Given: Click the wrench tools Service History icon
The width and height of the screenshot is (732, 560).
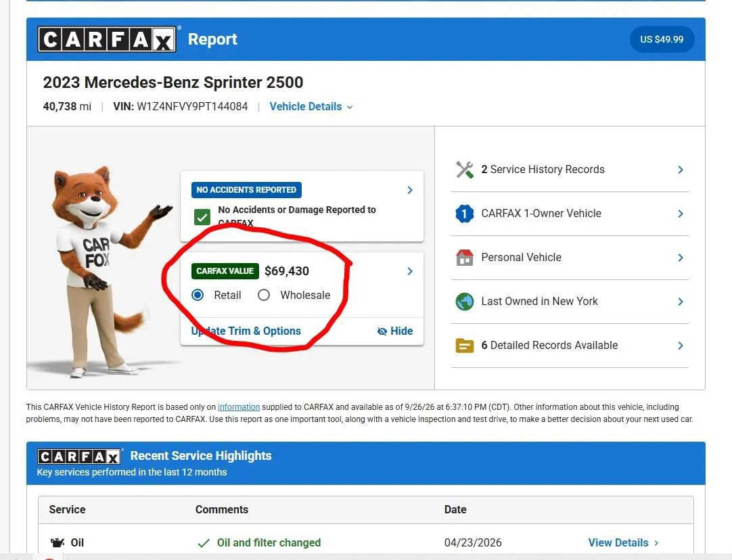Looking at the screenshot, I should click(x=465, y=170).
